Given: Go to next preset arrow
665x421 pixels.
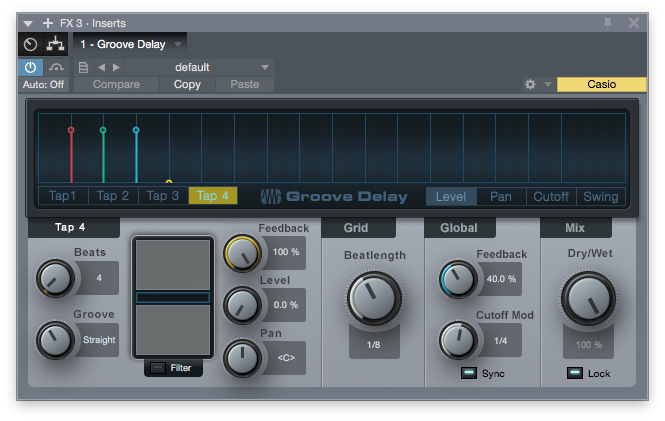Looking at the screenshot, I should [x=115, y=67].
